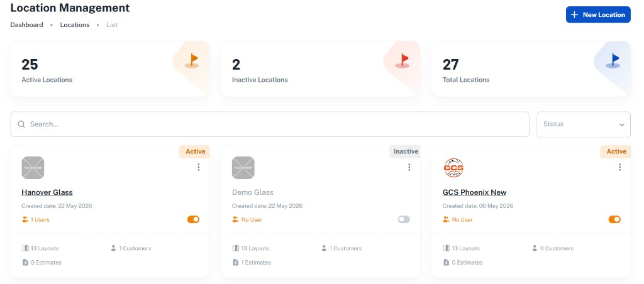Screen dimensions: 644x284
Task: Go to the Locations breadcrumb link
Action: point(75,25)
